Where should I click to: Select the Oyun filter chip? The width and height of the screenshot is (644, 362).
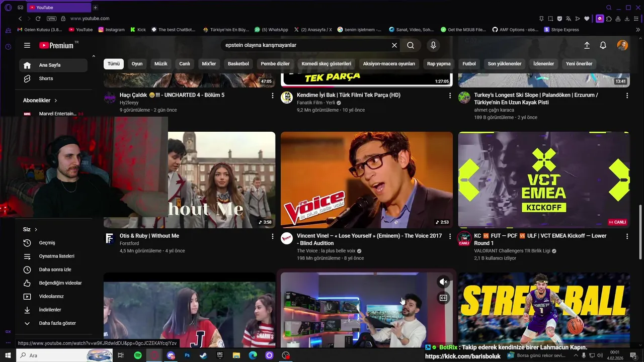[x=137, y=64]
